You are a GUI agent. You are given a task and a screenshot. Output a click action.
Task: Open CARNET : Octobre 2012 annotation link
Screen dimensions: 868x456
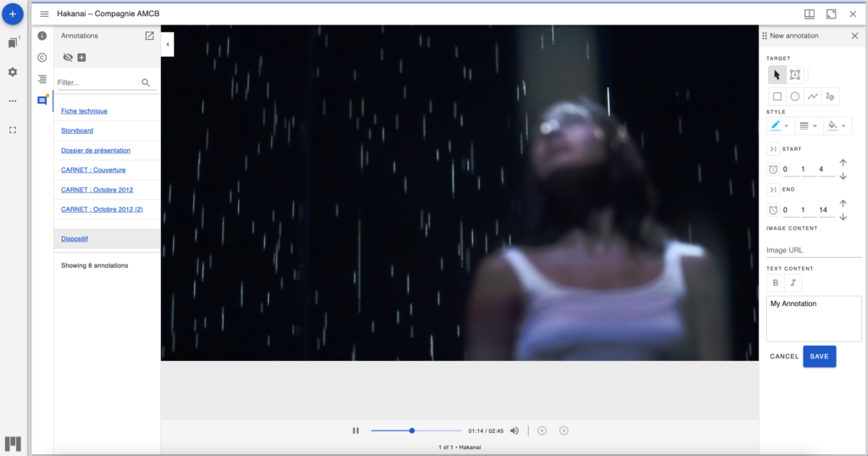(x=97, y=190)
